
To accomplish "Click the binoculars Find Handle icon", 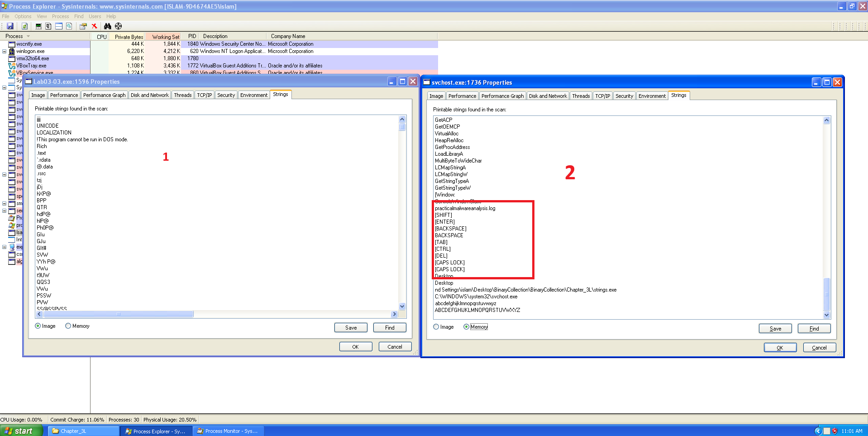I will [x=107, y=26].
